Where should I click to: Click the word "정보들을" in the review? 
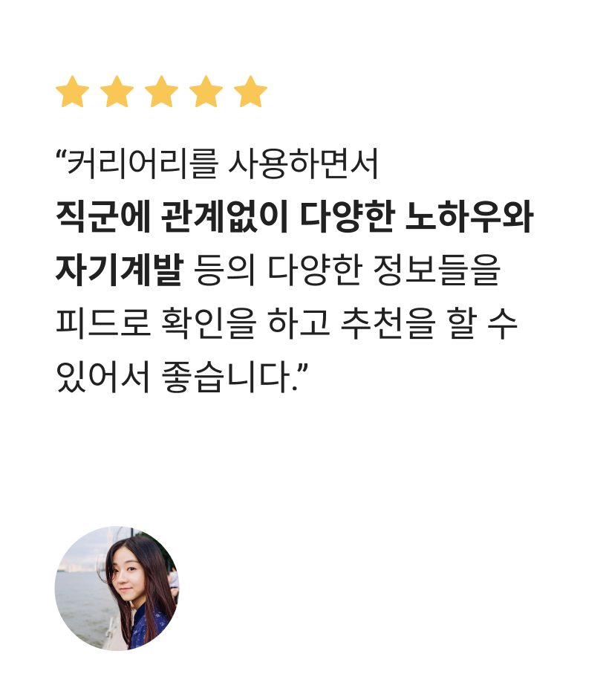(x=437, y=270)
